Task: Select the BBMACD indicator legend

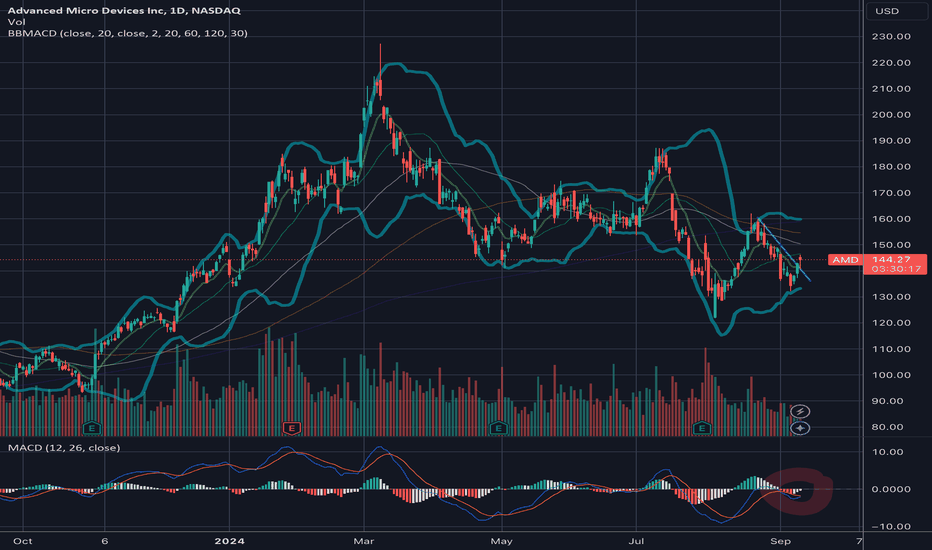Action: 127,33
